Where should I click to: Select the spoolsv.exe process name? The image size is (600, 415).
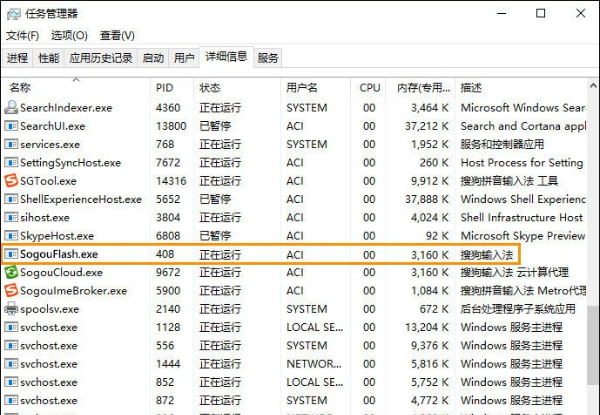50,309
